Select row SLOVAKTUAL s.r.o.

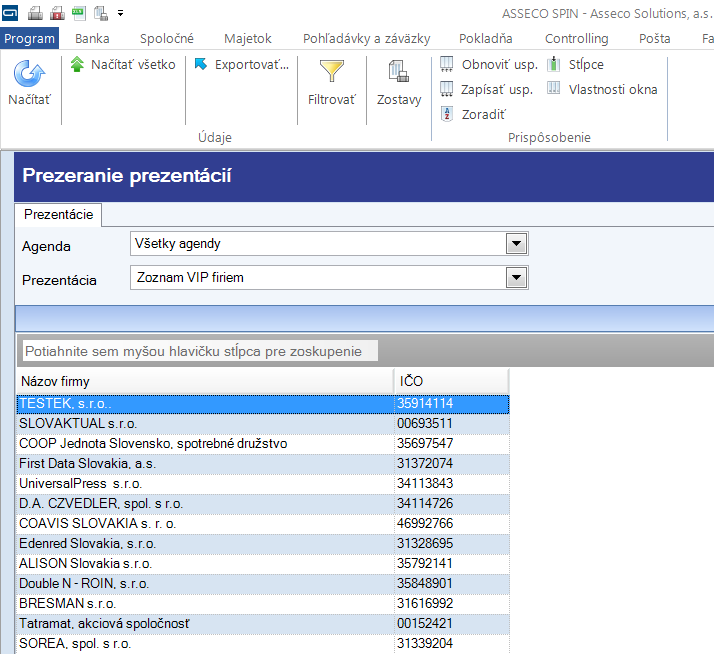[263, 424]
